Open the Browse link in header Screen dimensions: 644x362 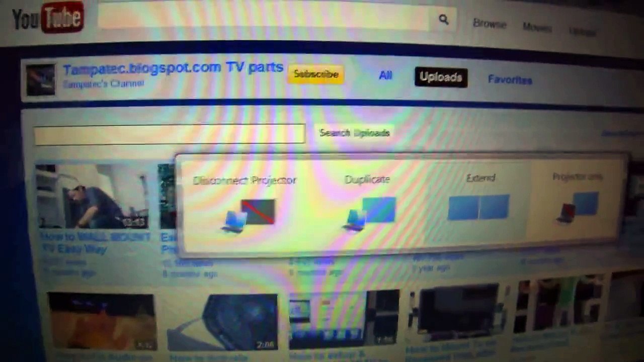point(490,24)
